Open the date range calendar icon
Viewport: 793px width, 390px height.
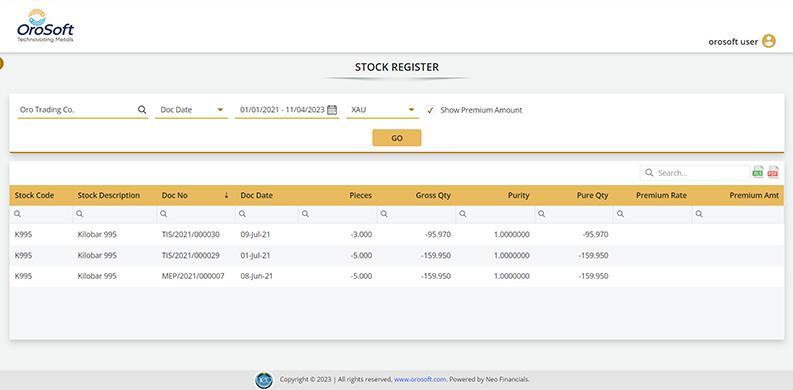pyautogui.click(x=332, y=110)
